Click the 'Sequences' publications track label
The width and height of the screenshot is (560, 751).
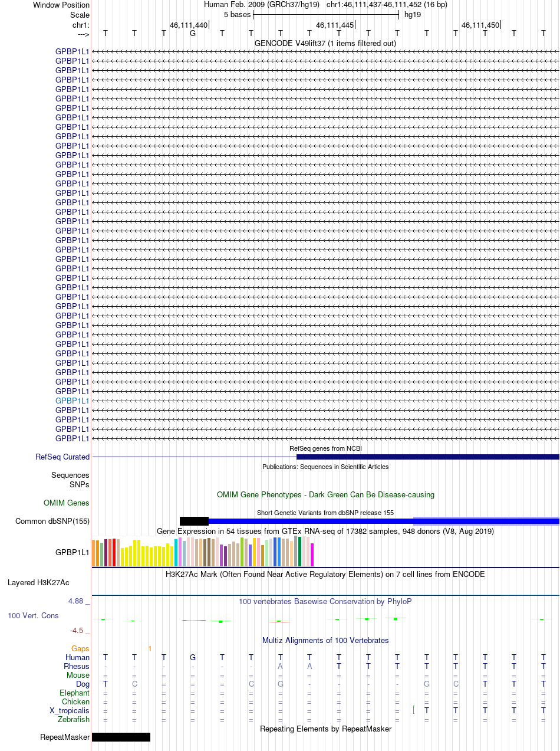[70, 475]
